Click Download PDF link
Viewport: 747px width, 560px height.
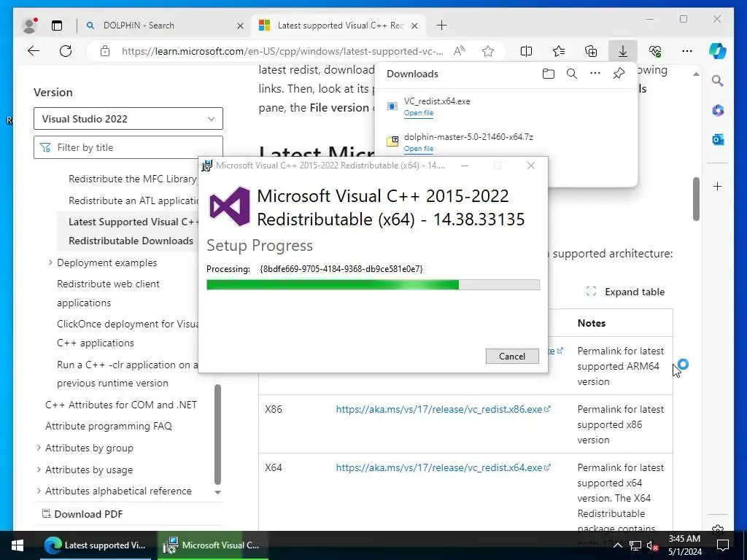click(82, 514)
